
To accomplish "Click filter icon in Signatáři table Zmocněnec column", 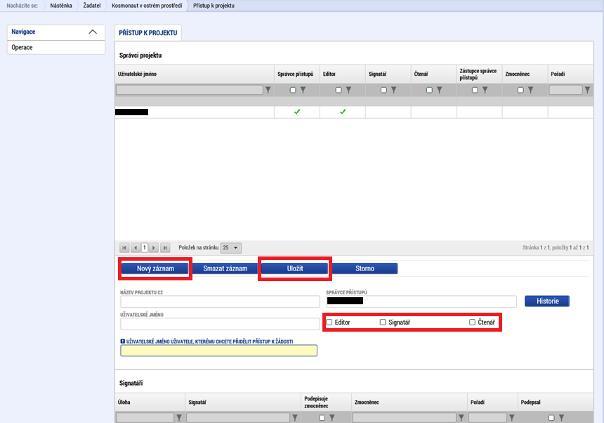I will click(x=461, y=417).
